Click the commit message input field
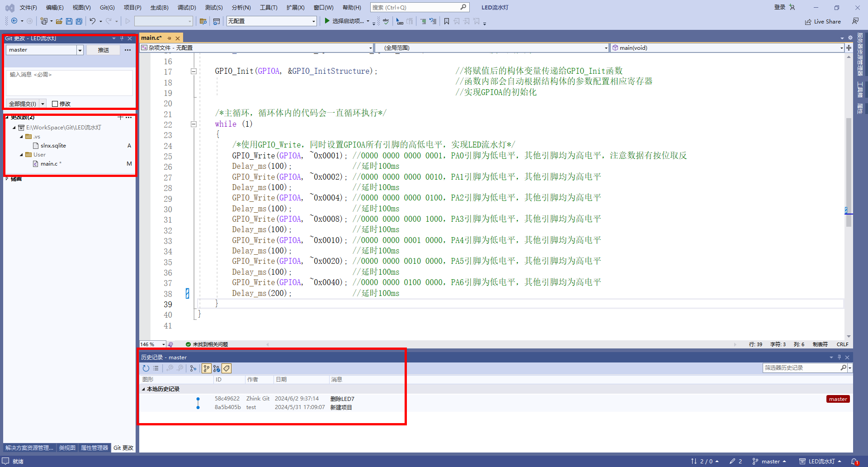The image size is (868, 467). pos(69,82)
